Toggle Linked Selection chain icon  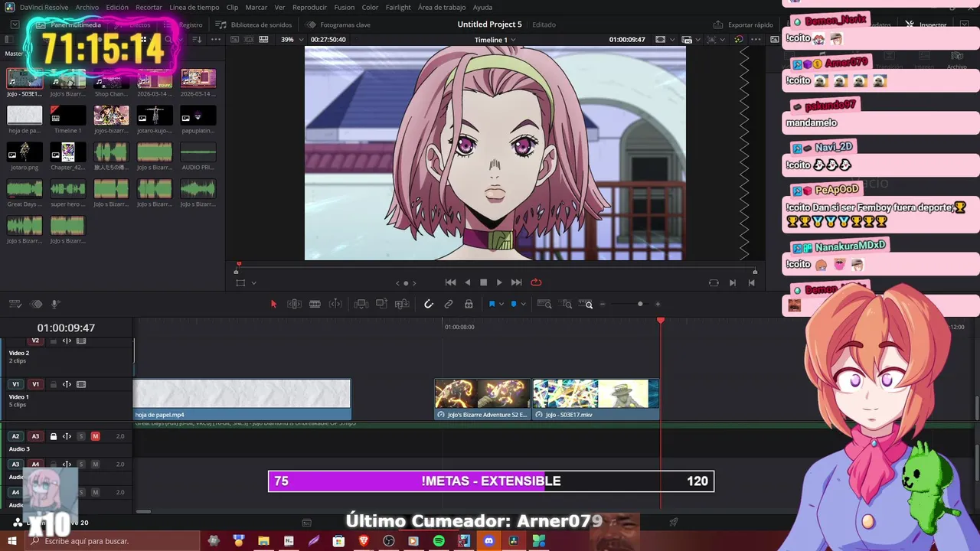(x=449, y=304)
